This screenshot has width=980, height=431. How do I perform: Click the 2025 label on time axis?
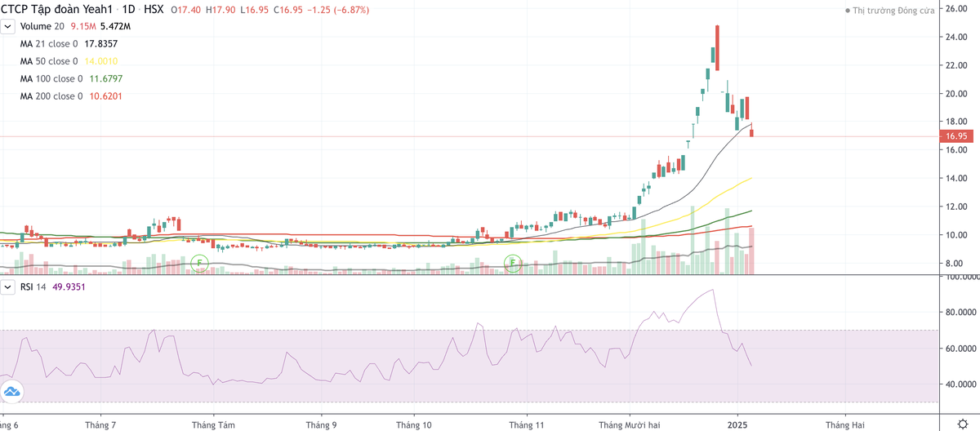coord(738,424)
